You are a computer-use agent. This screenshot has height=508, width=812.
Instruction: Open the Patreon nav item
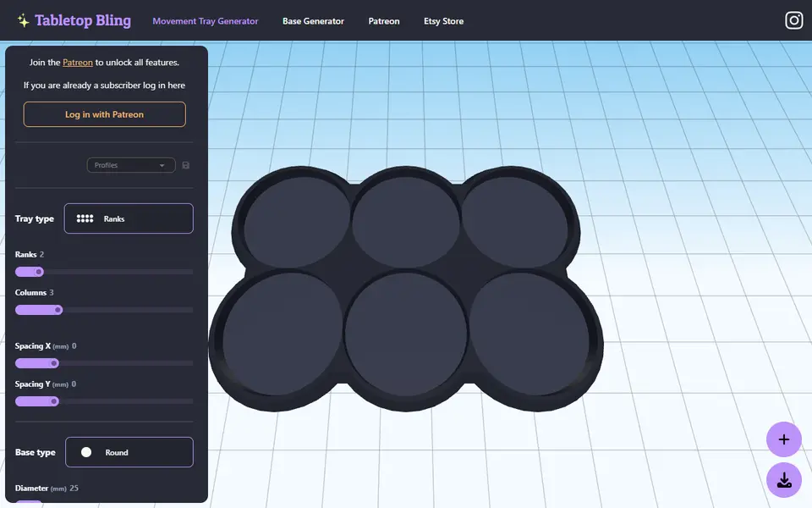point(384,21)
